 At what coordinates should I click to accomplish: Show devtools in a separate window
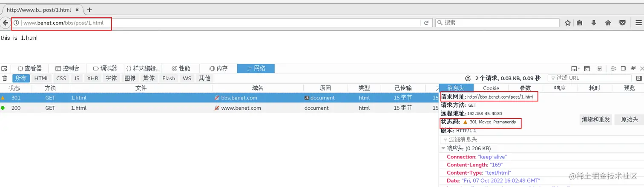click(x=633, y=68)
